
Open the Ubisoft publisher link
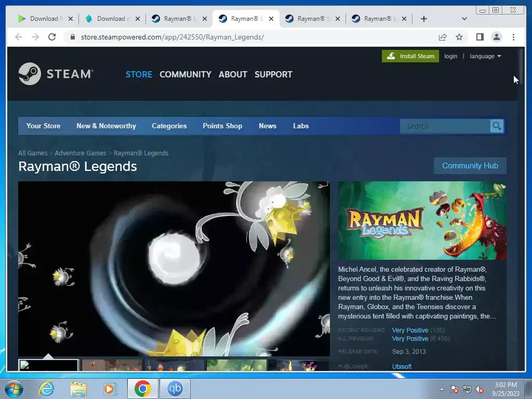402,366
